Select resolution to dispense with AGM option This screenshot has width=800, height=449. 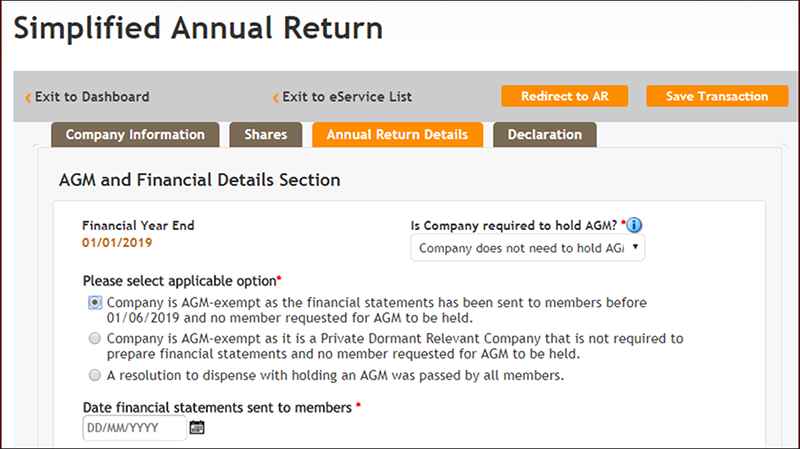click(95, 375)
